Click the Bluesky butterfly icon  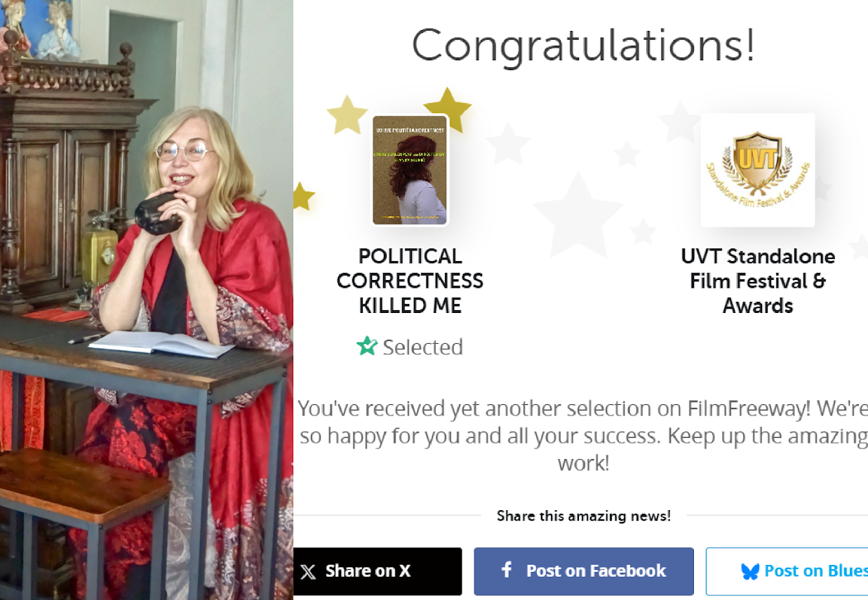[750, 571]
